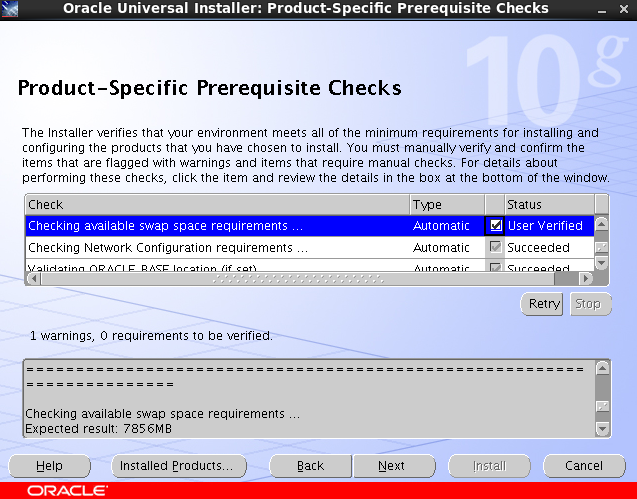Click the Retry button
This screenshot has height=499, width=637.
tap(542, 304)
